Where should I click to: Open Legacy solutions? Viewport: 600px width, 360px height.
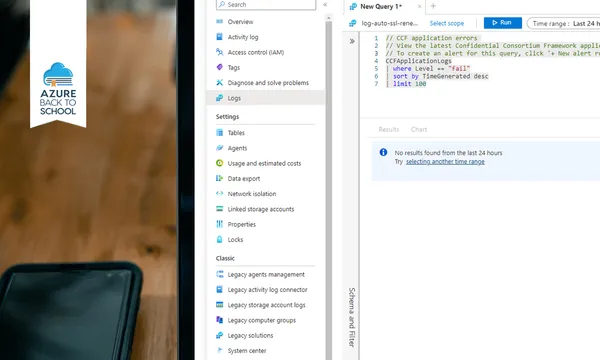(250, 336)
